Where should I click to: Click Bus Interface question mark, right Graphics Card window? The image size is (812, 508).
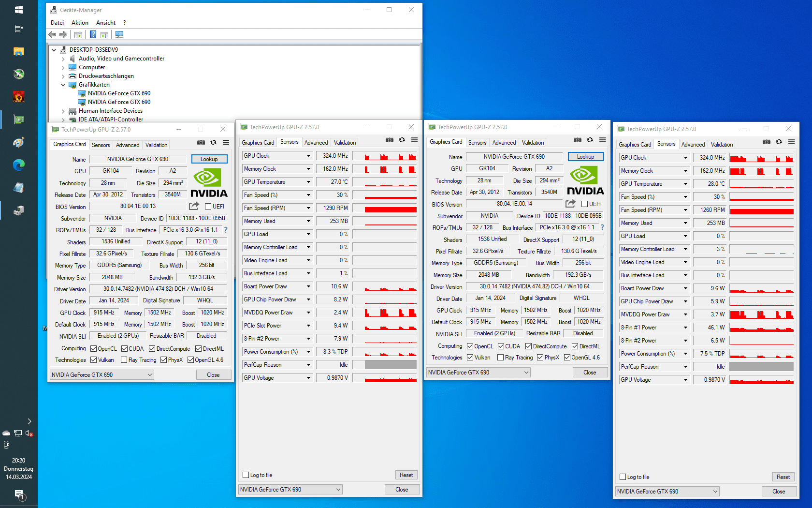602,227
